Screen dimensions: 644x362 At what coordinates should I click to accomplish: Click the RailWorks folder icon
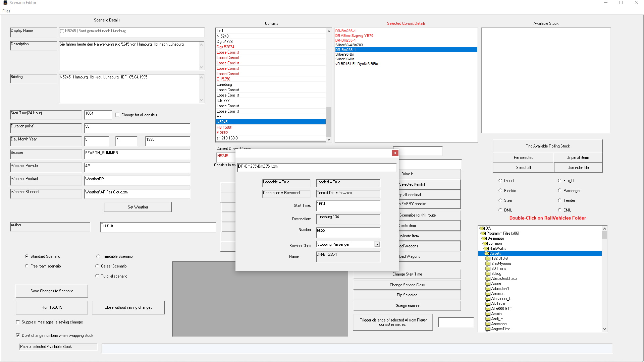tap(486, 248)
